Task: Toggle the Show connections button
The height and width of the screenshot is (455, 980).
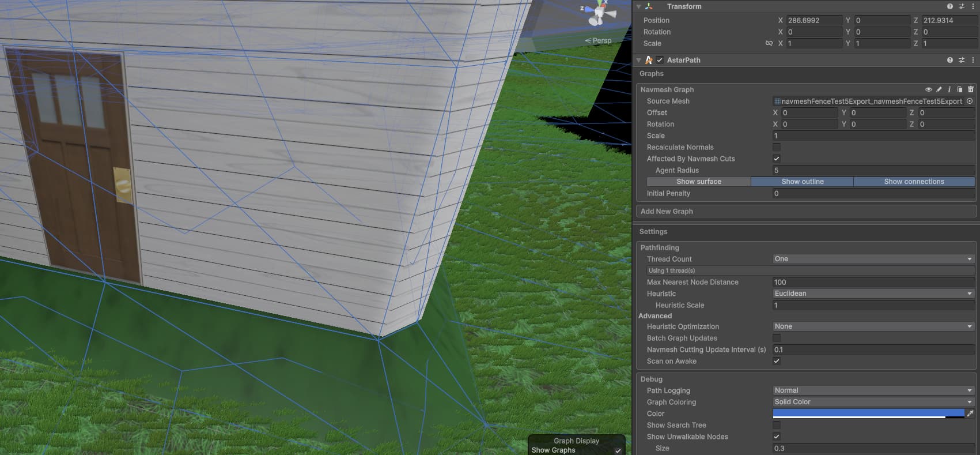Action: 914,182
